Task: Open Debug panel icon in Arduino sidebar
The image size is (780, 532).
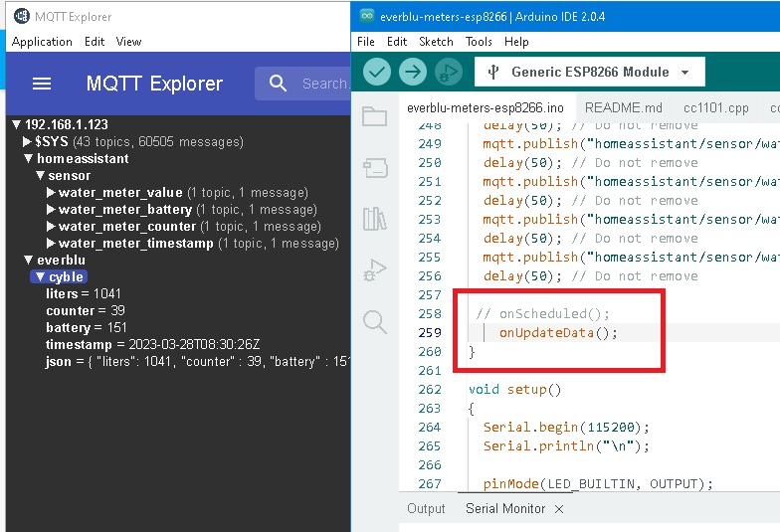Action: (374, 270)
